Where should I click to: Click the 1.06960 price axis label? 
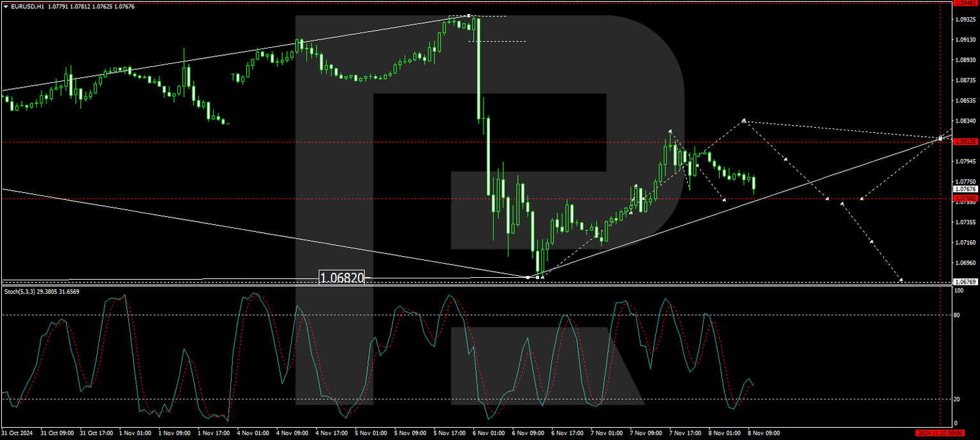coord(966,263)
